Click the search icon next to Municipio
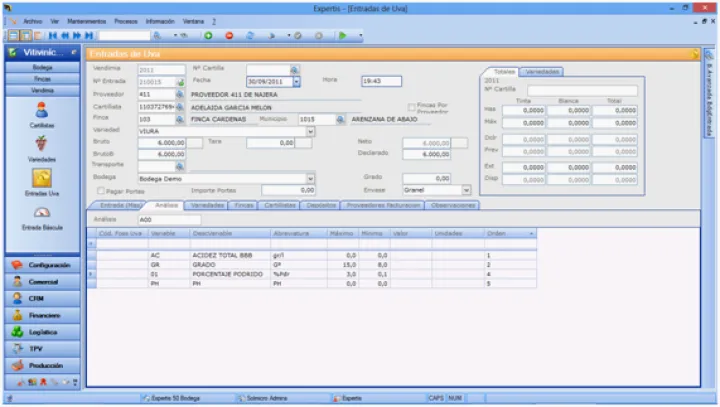The width and height of the screenshot is (720, 407). (x=341, y=118)
